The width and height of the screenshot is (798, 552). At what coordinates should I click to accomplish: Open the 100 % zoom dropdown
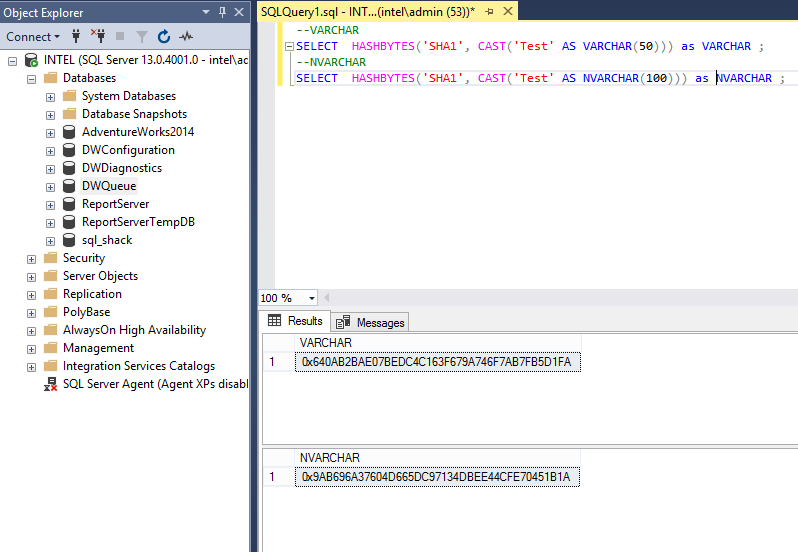pyautogui.click(x=312, y=298)
